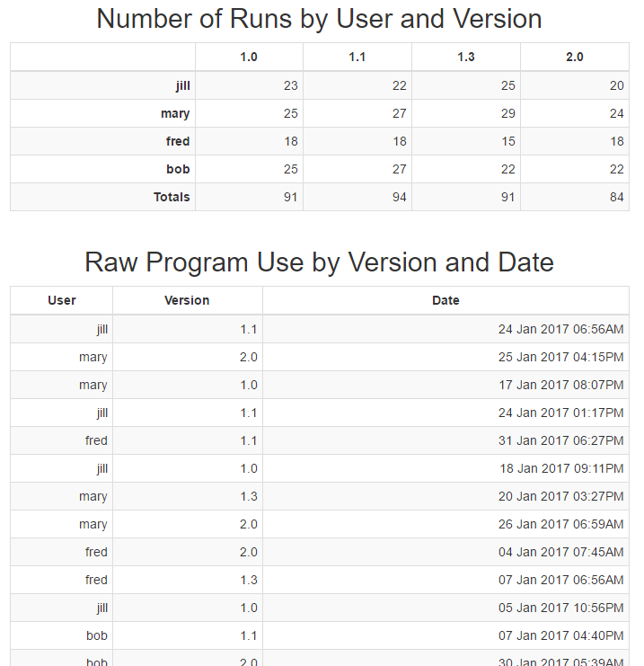The height and width of the screenshot is (666, 644).
Task: Click version 1.3 in the 20 Jan 2017 row
Action: pos(249,496)
